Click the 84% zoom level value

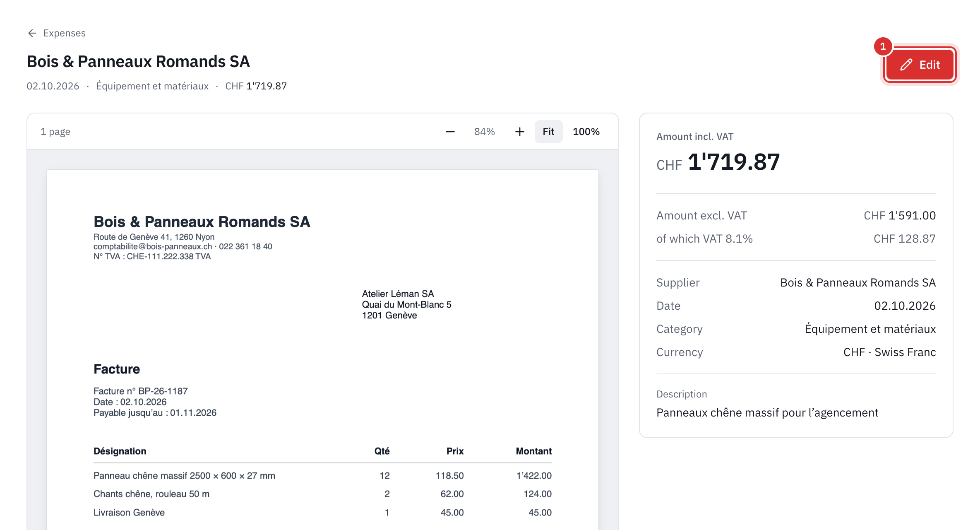point(485,132)
